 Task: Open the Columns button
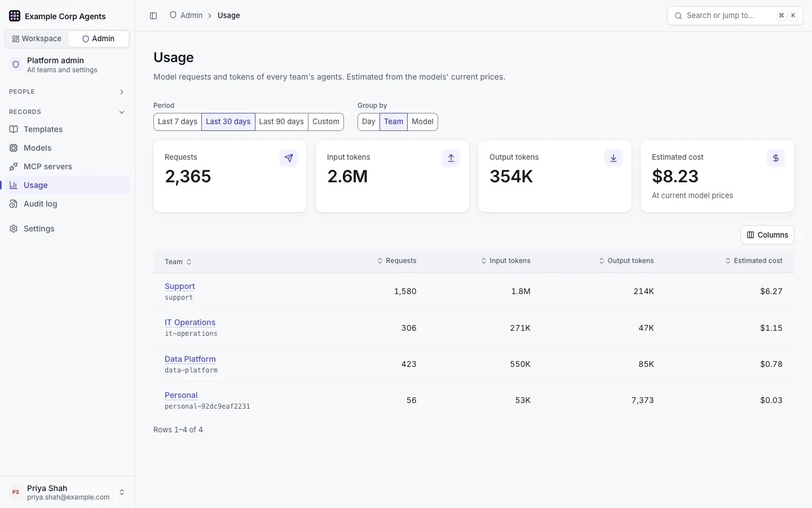click(767, 235)
